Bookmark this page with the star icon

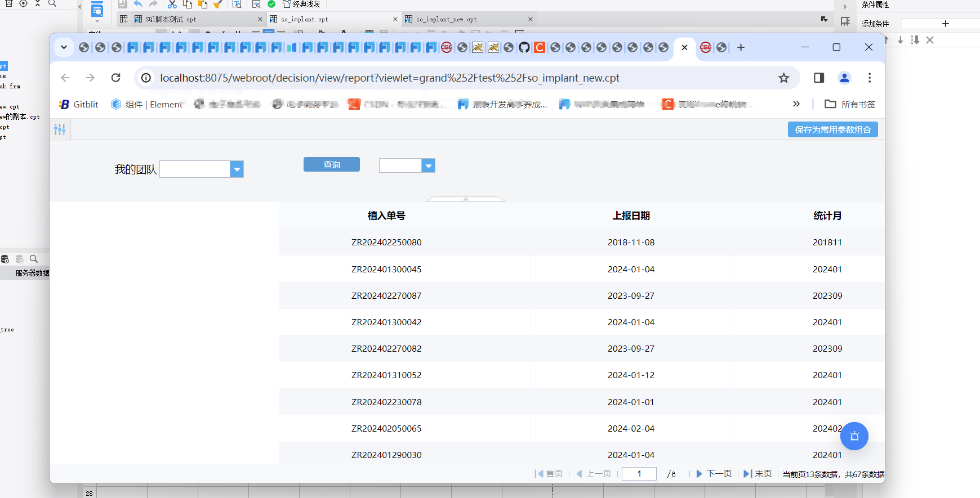click(x=783, y=78)
